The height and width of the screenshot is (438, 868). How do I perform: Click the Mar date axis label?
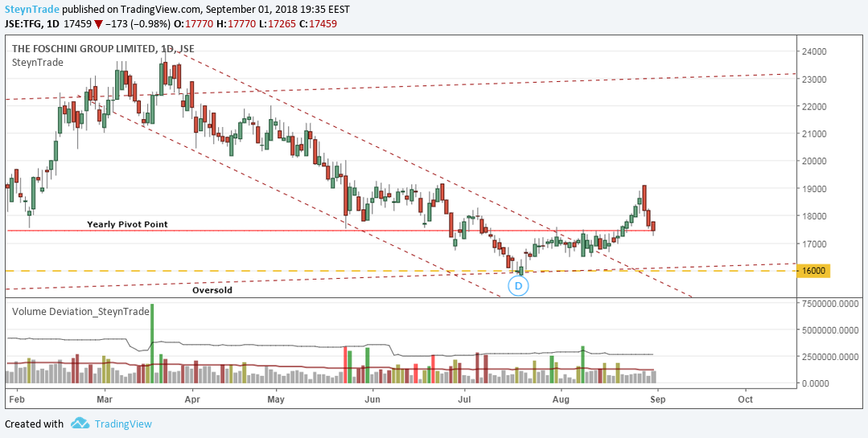coord(104,399)
